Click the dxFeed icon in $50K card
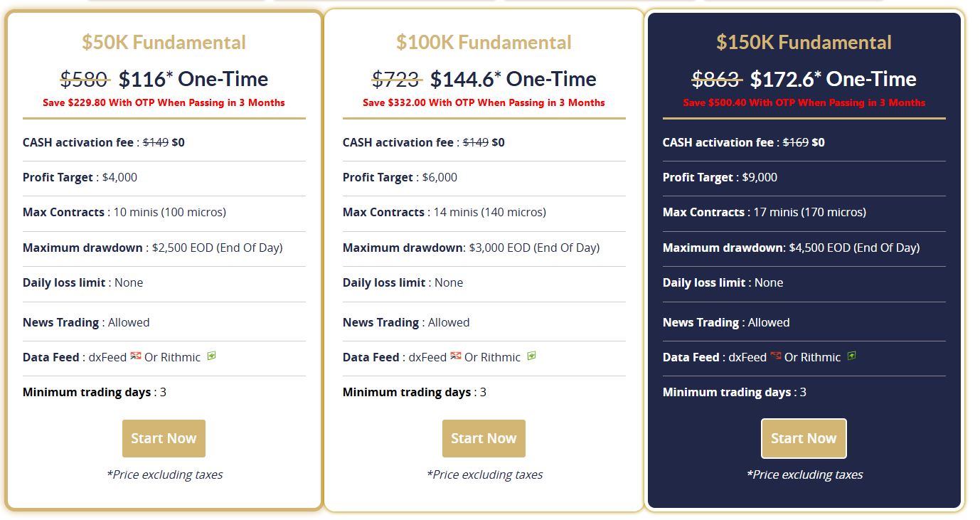The width and height of the screenshot is (980, 520). click(x=136, y=356)
